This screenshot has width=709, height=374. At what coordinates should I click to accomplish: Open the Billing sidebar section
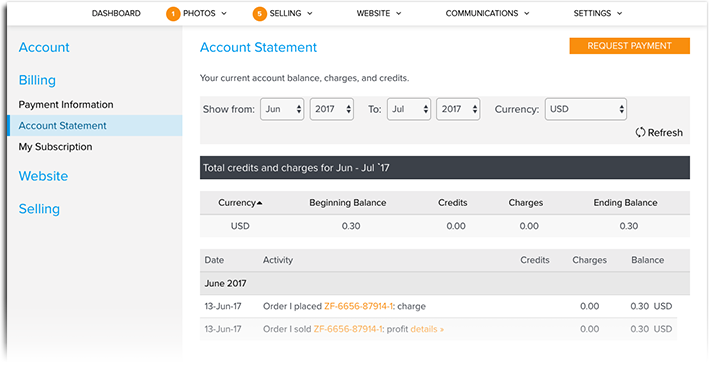pyautogui.click(x=37, y=80)
